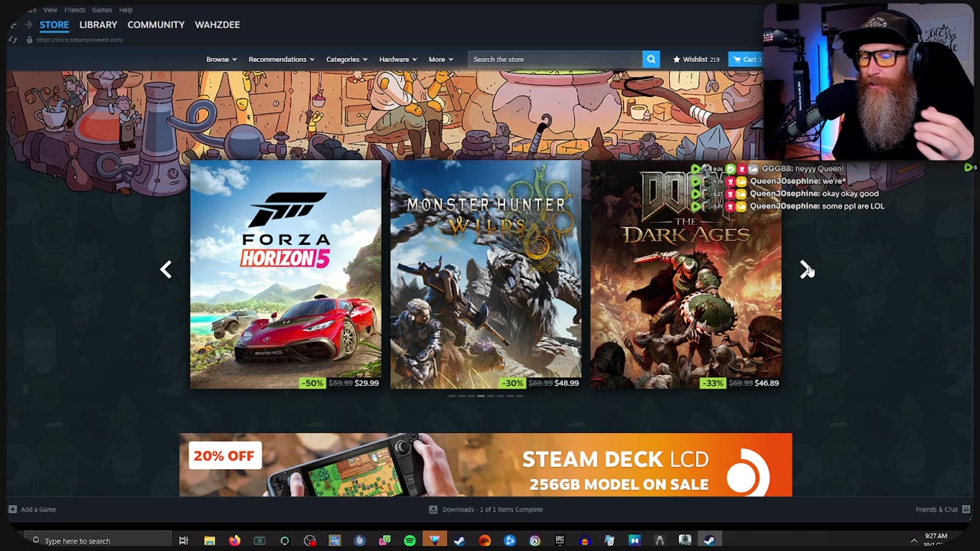The height and width of the screenshot is (551, 980).
Task: Open File Explorer from the taskbar
Action: click(x=209, y=540)
